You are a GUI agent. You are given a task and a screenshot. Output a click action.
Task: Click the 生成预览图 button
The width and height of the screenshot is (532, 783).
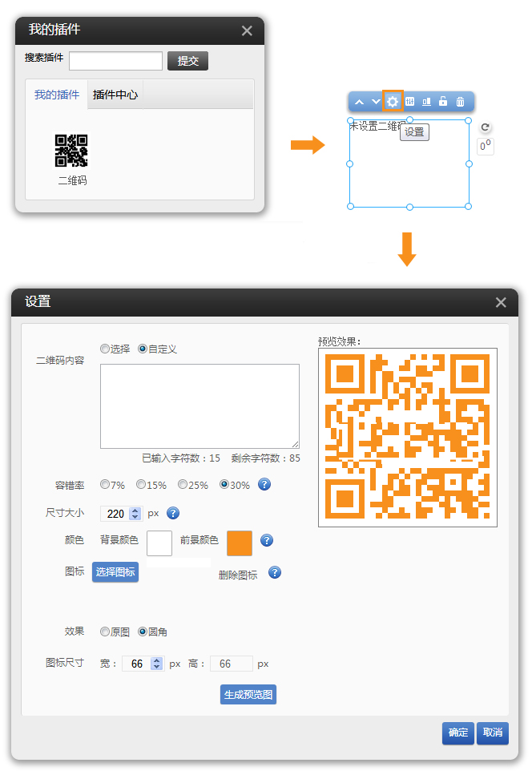[248, 694]
